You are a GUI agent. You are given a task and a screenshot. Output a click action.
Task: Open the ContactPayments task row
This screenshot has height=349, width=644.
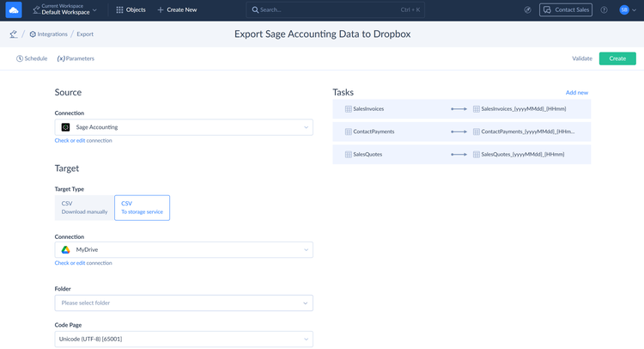click(462, 132)
